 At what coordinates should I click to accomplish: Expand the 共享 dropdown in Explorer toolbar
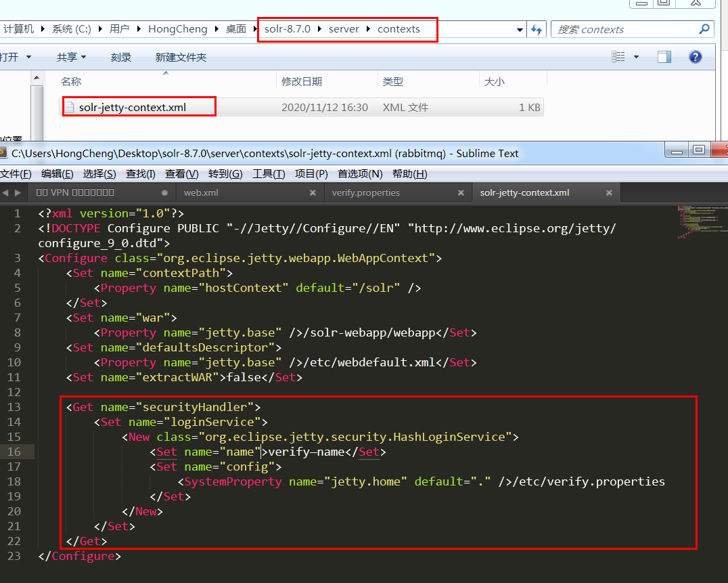pyautogui.click(x=84, y=57)
